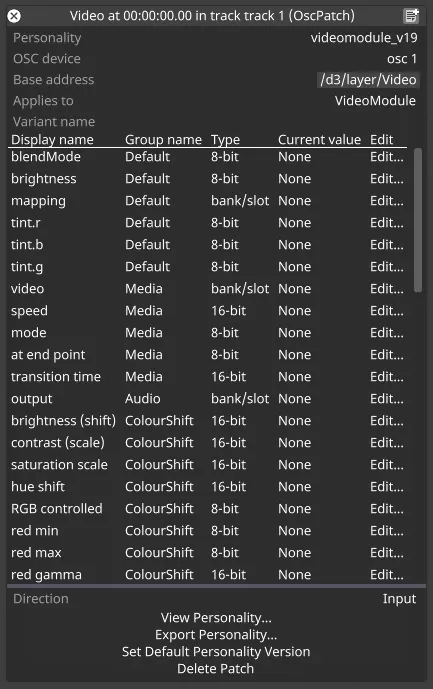The height and width of the screenshot is (689, 433).
Task: Toggle the Direction value Input
Action: [x=399, y=598]
